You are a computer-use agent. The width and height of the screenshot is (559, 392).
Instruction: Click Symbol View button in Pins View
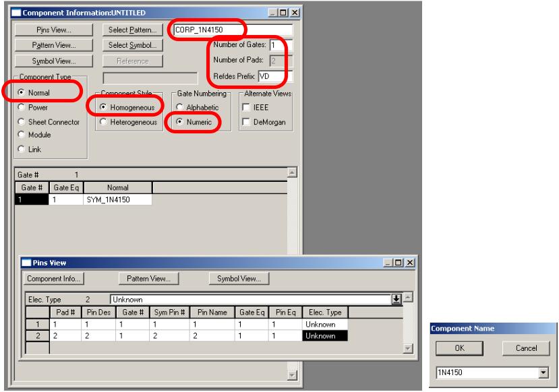click(x=239, y=278)
